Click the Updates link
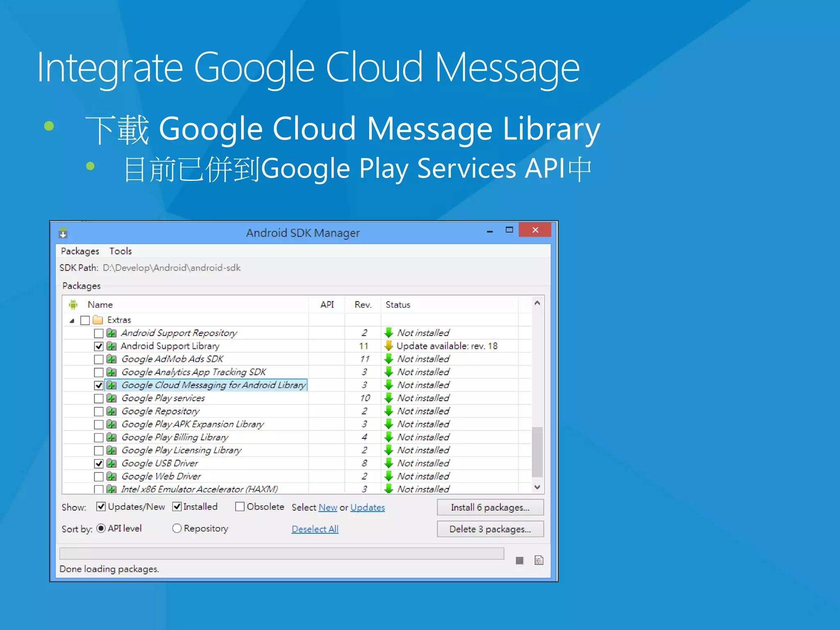Image resolution: width=840 pixels, height=630 pixels. [367, 507]
